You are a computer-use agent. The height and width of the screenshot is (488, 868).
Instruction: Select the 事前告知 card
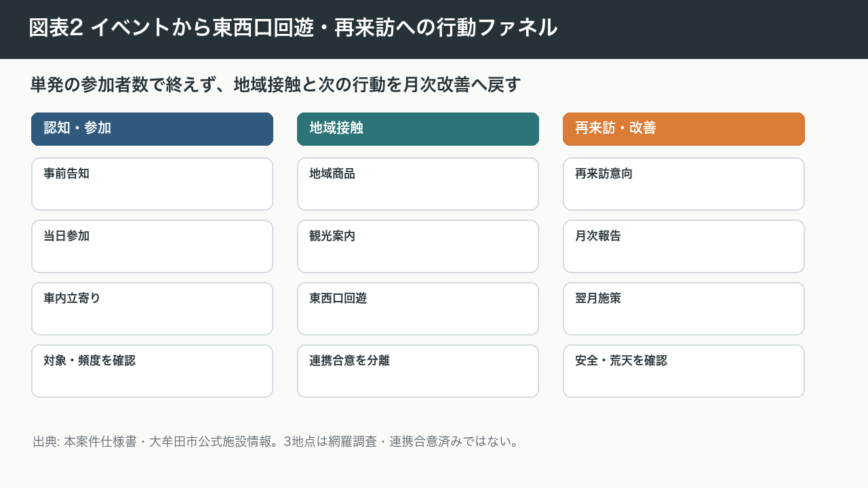tap(152, 184)
